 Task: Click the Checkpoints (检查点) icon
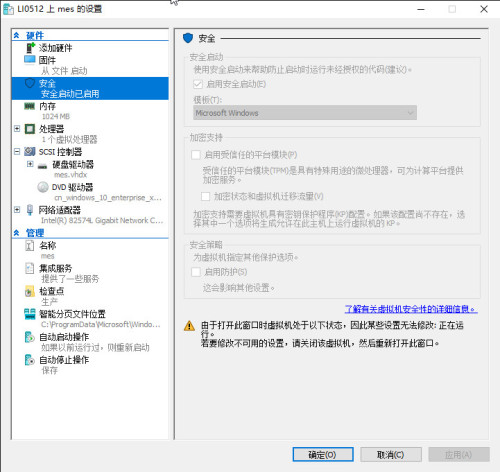[x=30, y=292]
